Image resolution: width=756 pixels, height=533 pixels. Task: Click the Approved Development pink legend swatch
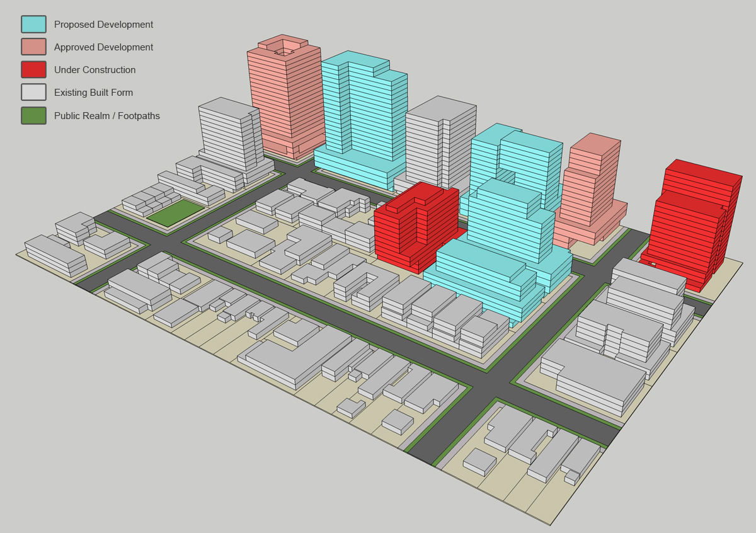[x=33, y=47]
